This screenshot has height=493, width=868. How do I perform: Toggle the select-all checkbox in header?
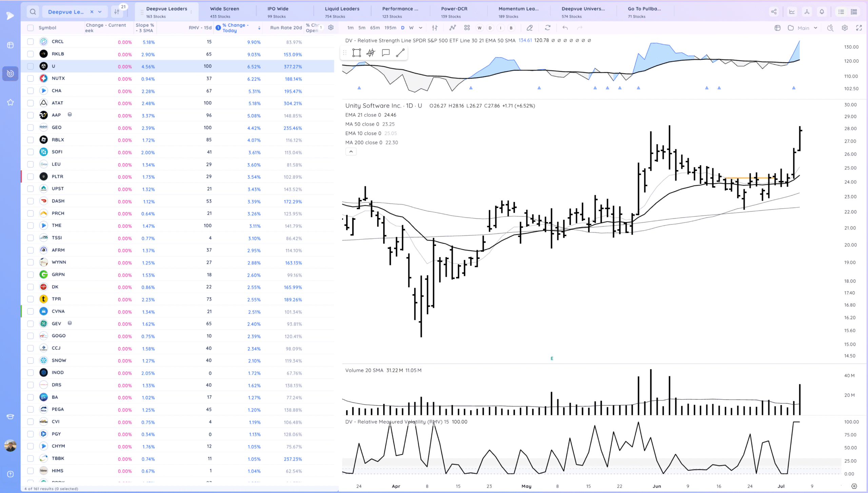coord(31,28)
